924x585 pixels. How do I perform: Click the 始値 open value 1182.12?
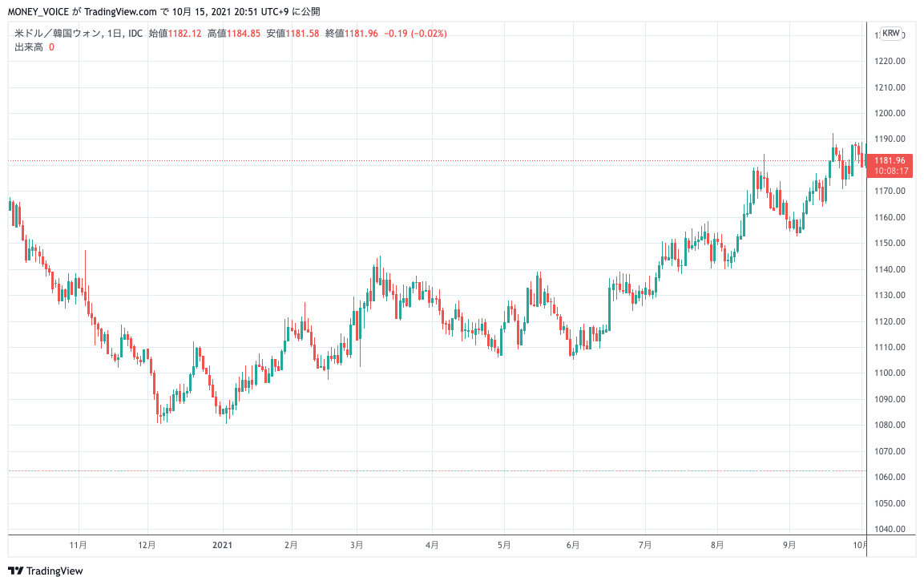(184, 34)
